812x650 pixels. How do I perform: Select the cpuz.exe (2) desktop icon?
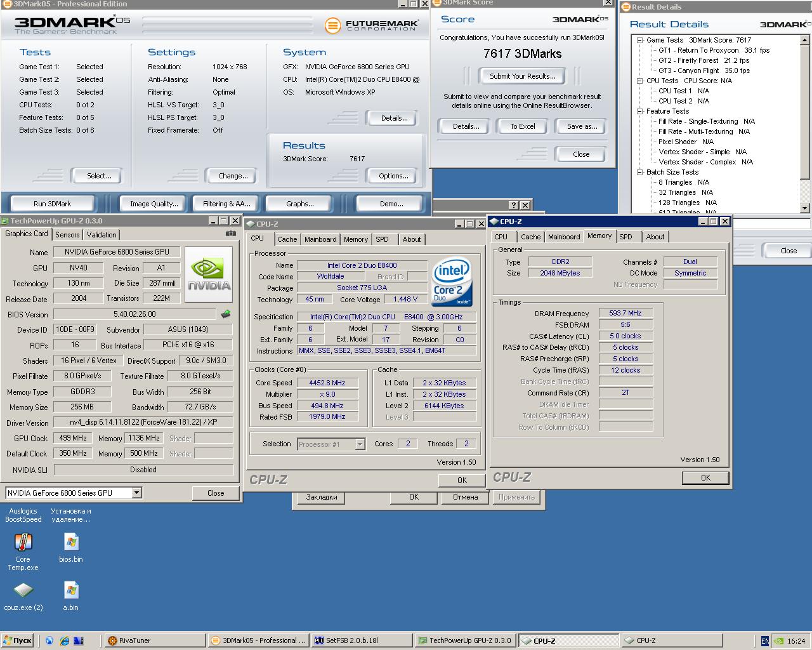(23, 597)
